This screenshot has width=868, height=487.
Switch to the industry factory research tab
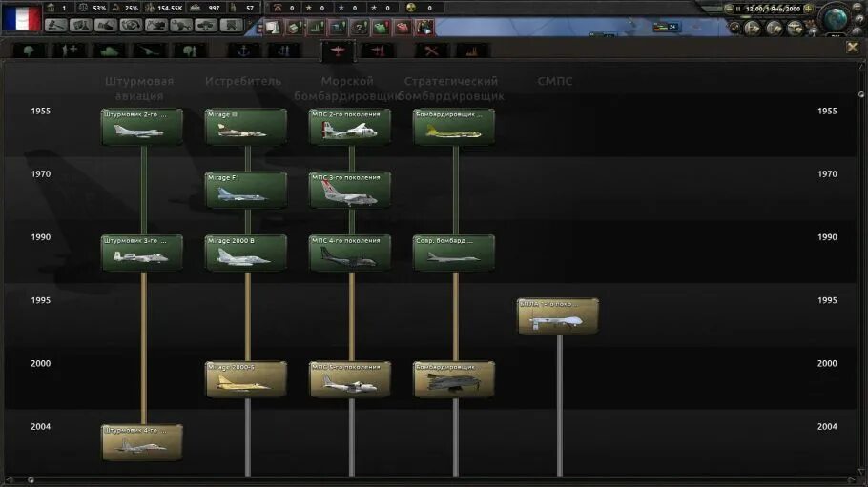coord(471,51)
